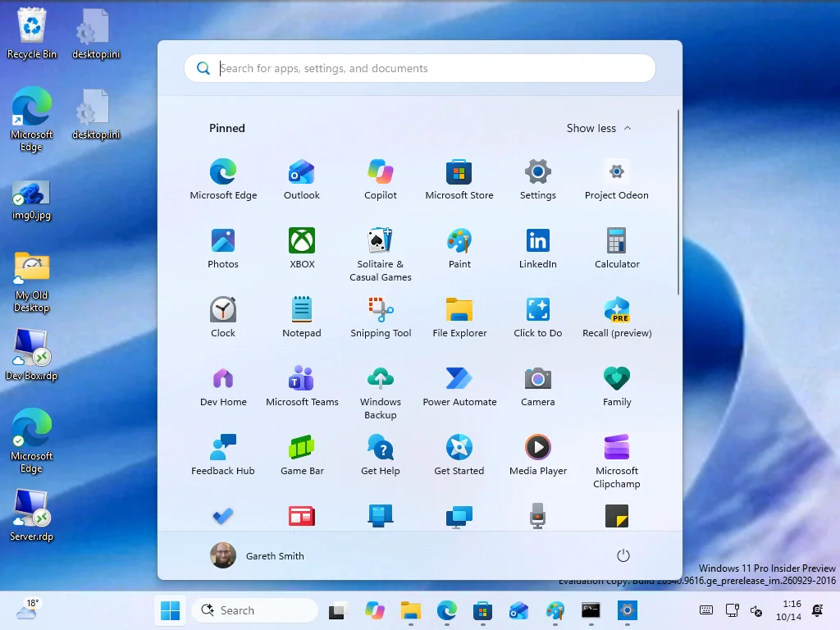Launch the Get Started app
Image resolution: width=840 pixels, height=630 pixels.
pos(459,455)
